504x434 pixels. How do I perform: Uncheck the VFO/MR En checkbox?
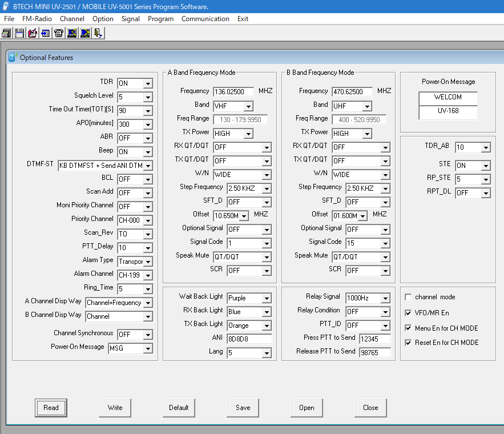408,313
